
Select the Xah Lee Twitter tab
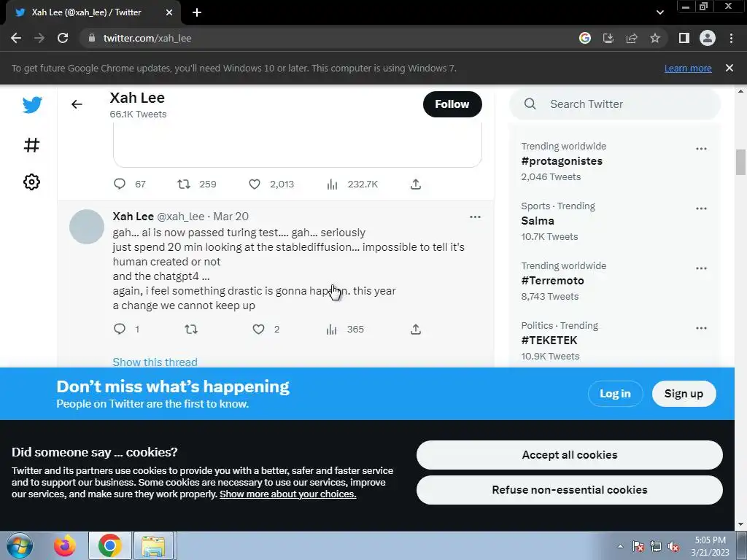pos(86,12)
